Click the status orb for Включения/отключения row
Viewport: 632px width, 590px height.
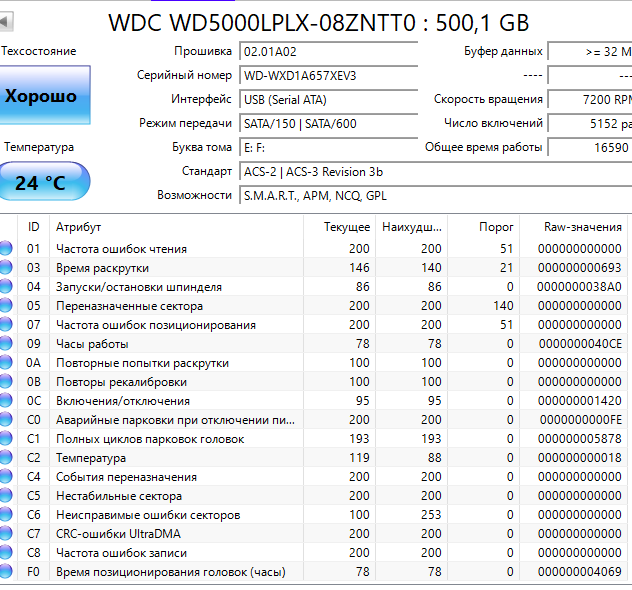pos(7,401)
